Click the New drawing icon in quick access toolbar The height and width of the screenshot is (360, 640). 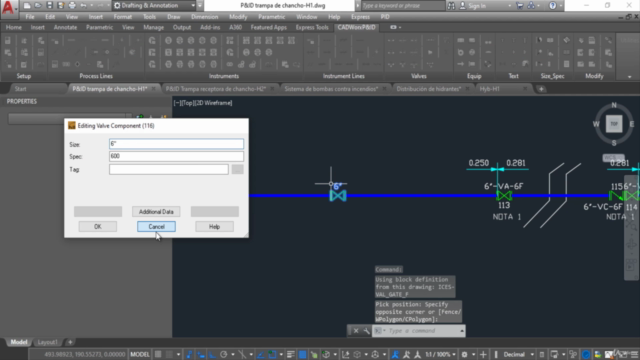[27, 6]
